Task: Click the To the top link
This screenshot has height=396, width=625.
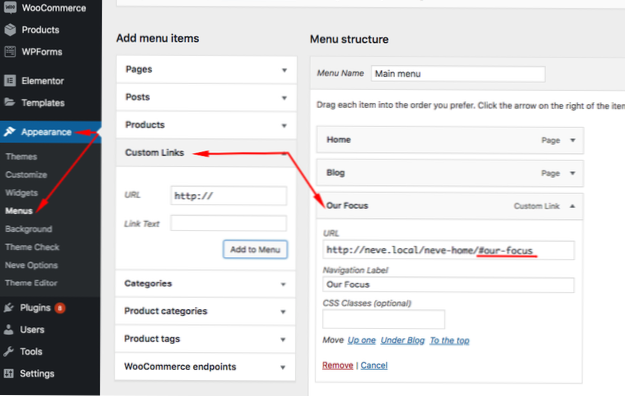Action: pos(449,340)
